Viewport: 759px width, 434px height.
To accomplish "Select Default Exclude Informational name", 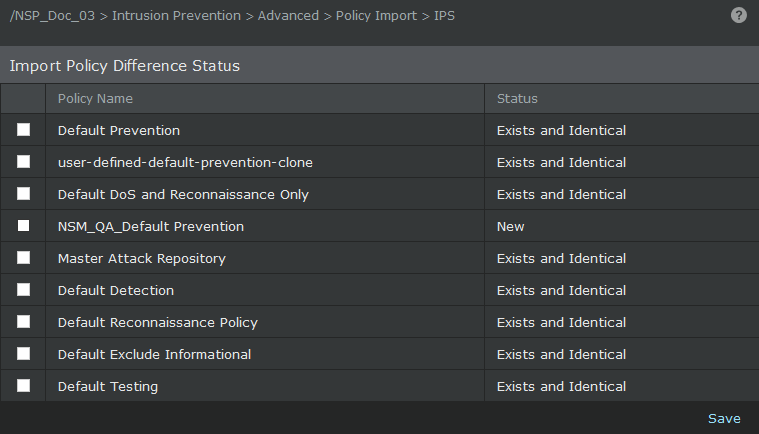I will click(154, 354).
